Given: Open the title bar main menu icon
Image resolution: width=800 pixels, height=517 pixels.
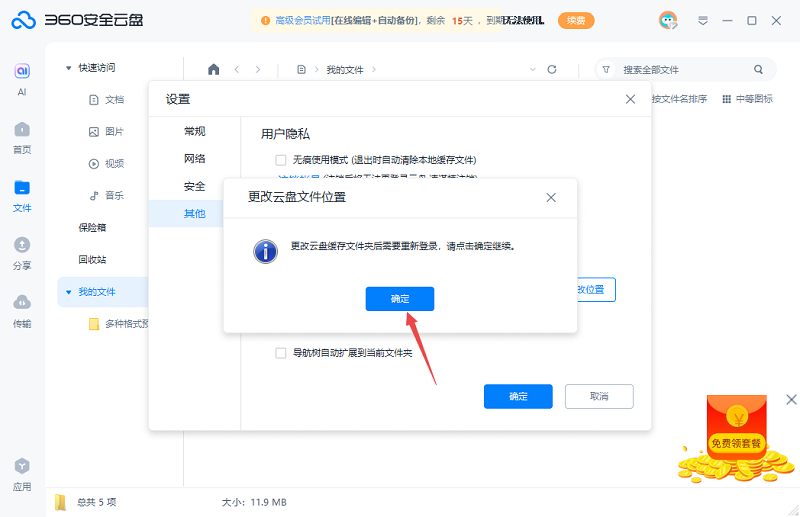Looking at the screenshot, I should pyautogui.click(x=703, y=20).
